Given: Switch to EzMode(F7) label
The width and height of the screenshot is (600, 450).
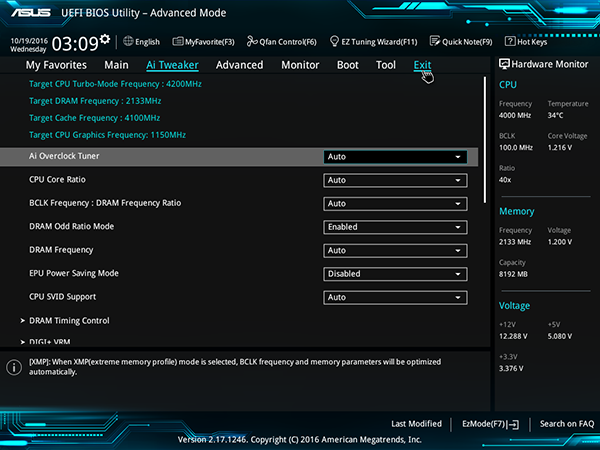Looking at the screenshot, I should (485, 424).
